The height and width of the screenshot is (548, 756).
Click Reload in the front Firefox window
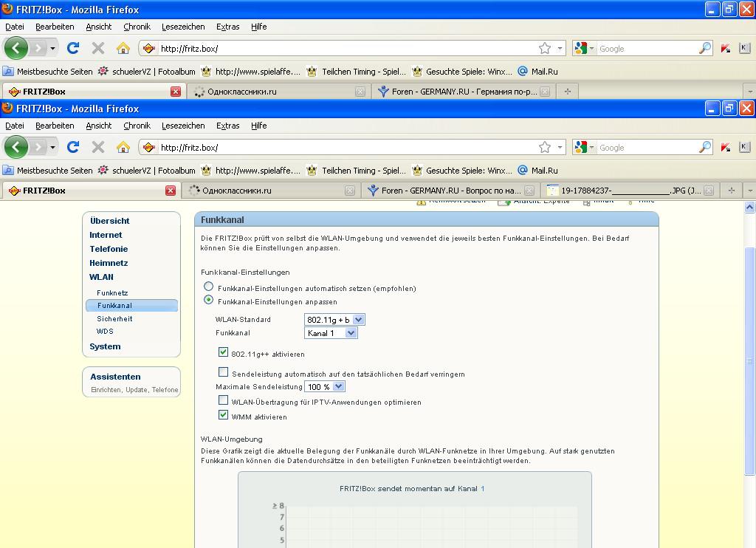tap(73, 147)
